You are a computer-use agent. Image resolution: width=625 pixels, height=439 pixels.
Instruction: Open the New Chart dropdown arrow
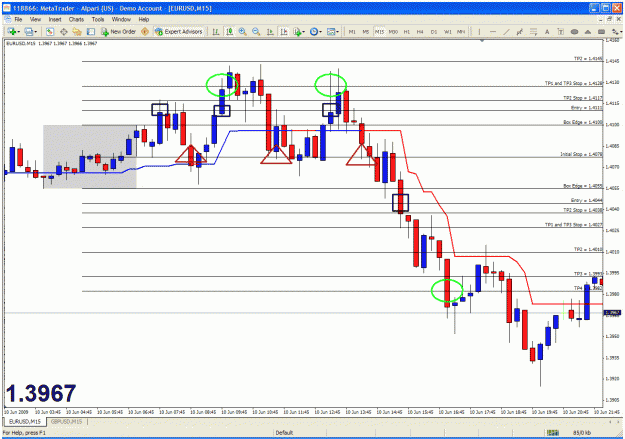point(18,32)
